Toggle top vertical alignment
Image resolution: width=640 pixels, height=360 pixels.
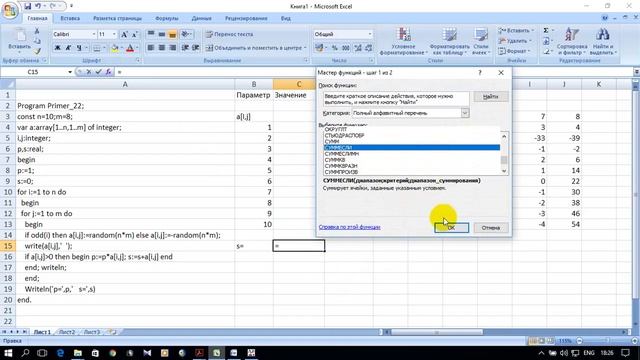151,34
